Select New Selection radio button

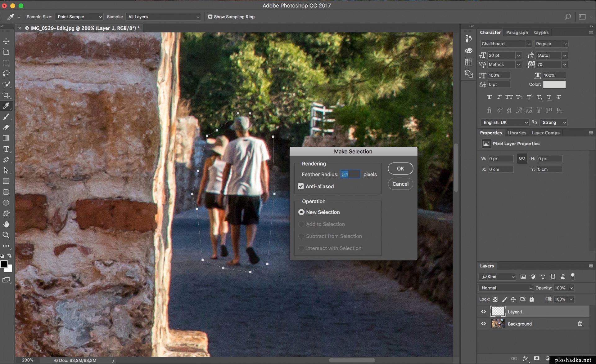(301, 212)
